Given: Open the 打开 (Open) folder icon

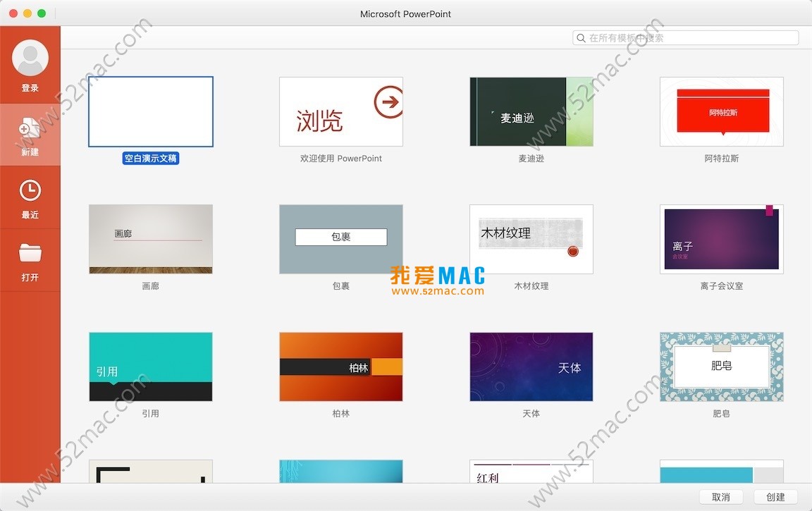Looking at the screenshot, I should 30,253.
